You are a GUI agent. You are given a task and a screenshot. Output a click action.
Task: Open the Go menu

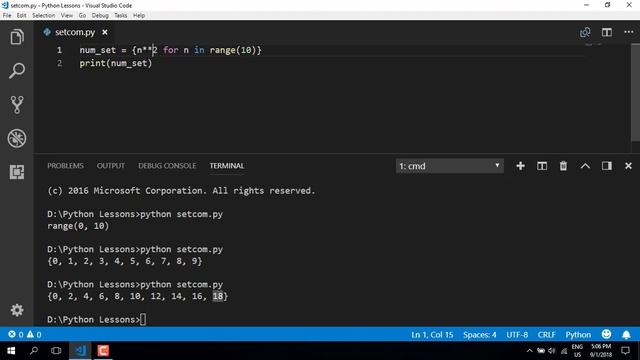(82, 16)
